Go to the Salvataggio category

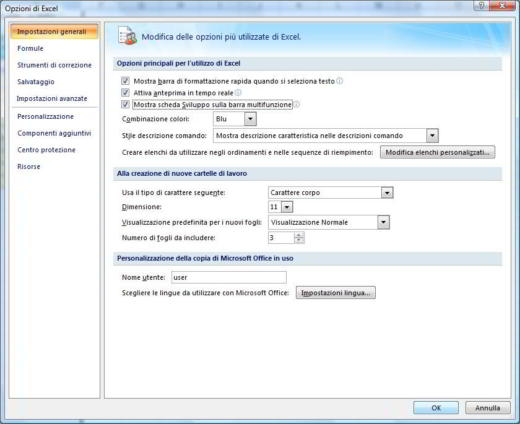(x=36, y=82)
